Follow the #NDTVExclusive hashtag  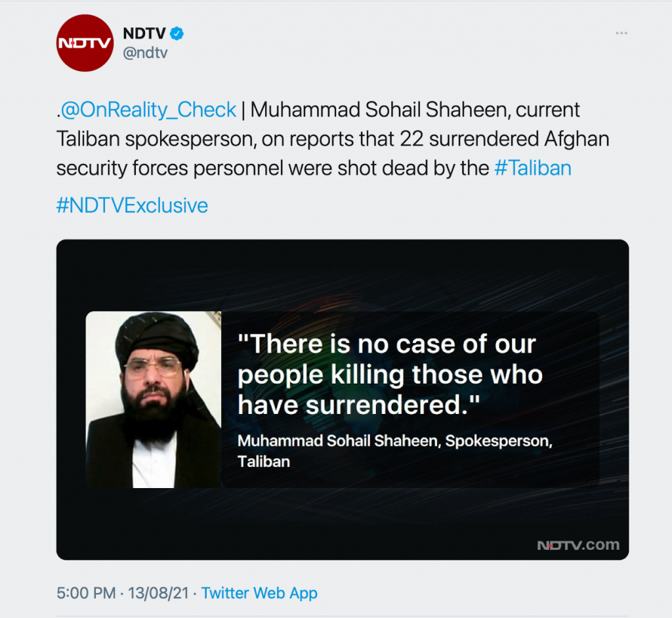tap(132, 205)
